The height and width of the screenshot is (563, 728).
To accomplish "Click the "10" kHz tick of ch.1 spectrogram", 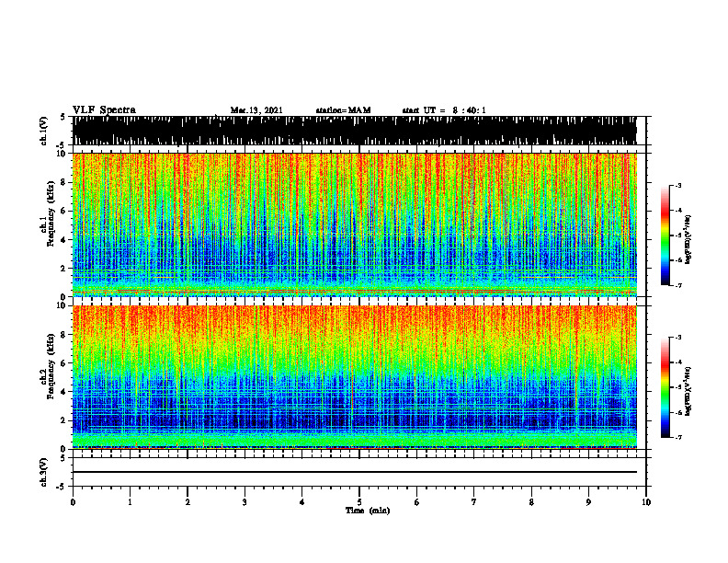I will coord(63,154).
